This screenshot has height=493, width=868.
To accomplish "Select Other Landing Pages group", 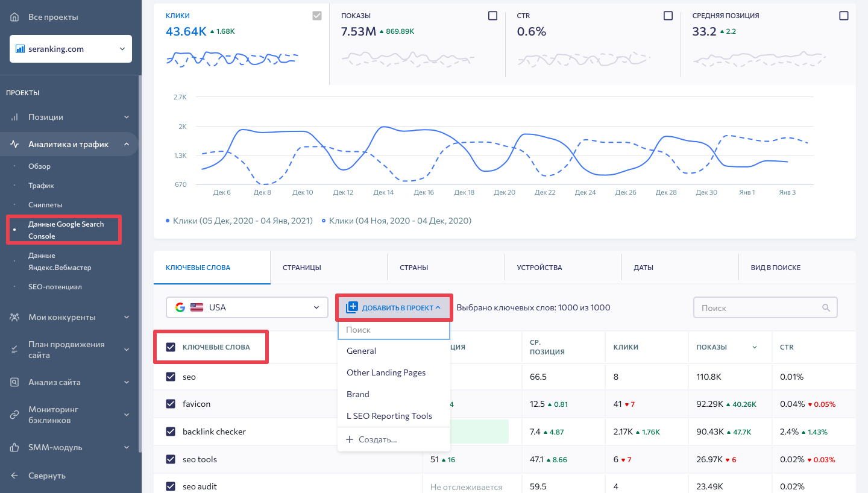I will 394,372.
